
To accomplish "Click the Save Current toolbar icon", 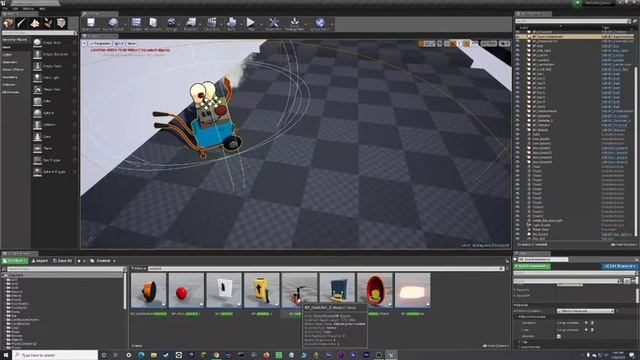I will [x=91, y=22].
